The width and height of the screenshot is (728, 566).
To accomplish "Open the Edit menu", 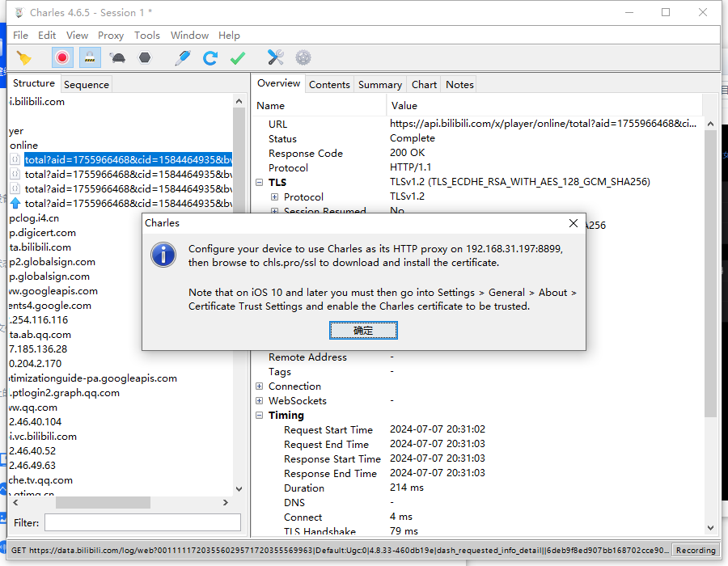I will click(x=47, y=36).
